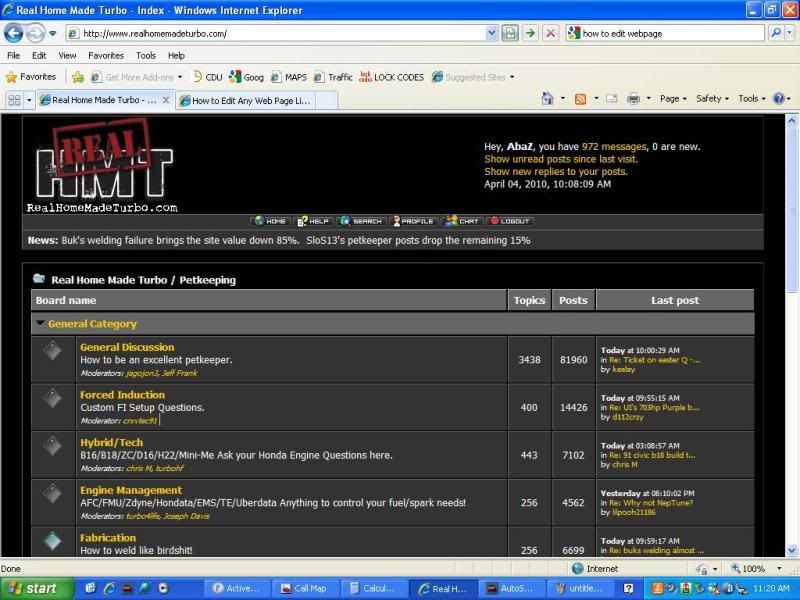800x600 pixels.
Task: Click the blank new tab button
Action: click(x=327, y=101)
